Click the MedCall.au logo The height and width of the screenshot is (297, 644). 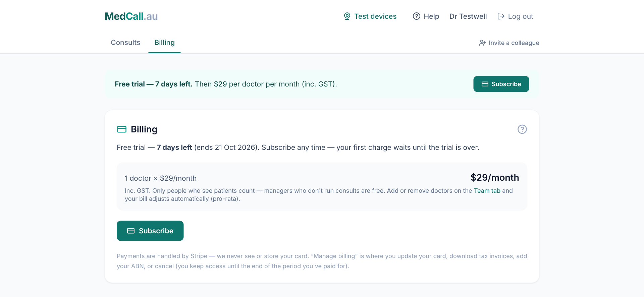(x=131, y=16)
